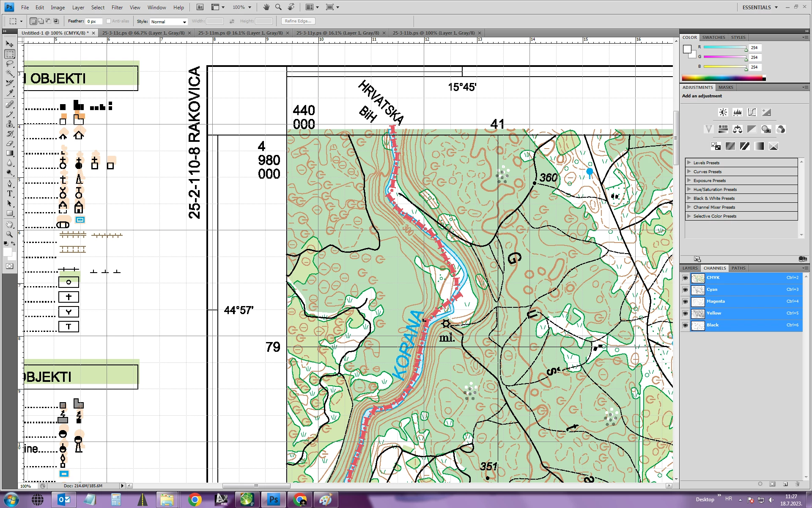812x508 pixels.
Task: Select the Magic Wand tool
Action: click(x=10, y=73)
